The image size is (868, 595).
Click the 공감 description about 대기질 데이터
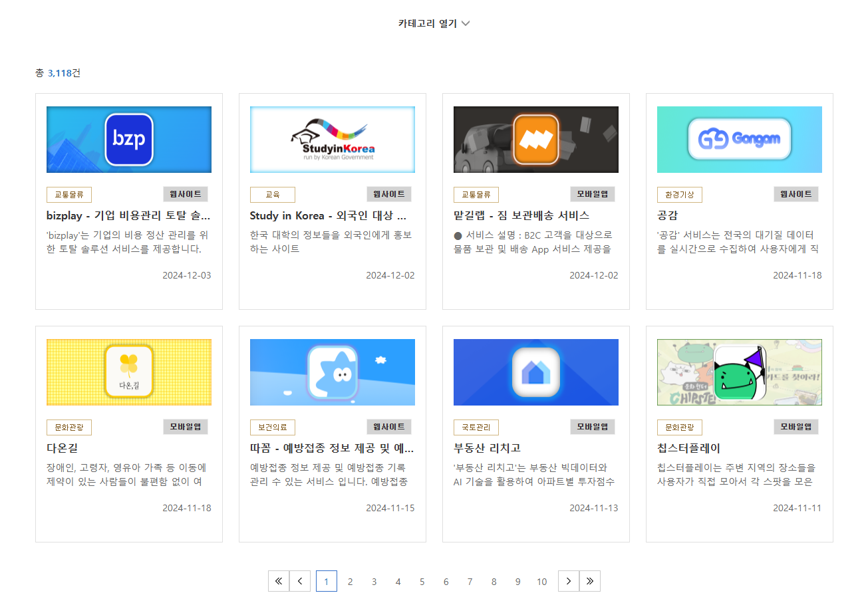[738, 242]
